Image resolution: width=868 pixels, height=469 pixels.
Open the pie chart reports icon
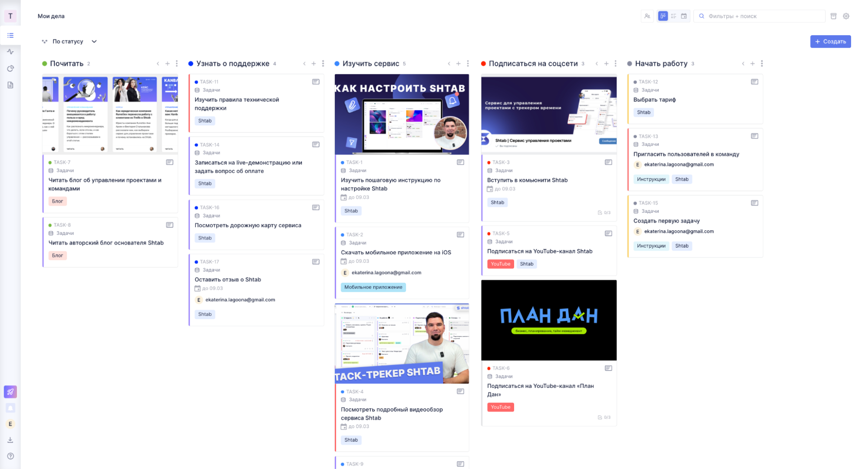[10, 68]
